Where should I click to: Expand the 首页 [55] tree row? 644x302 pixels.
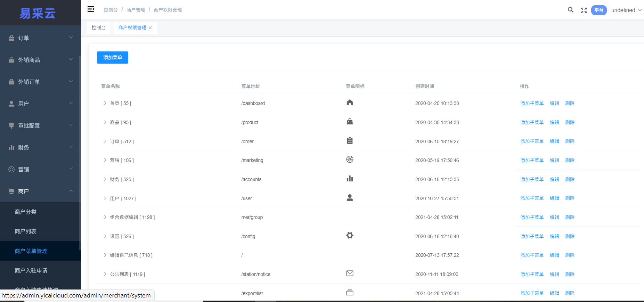pos(105,103)
